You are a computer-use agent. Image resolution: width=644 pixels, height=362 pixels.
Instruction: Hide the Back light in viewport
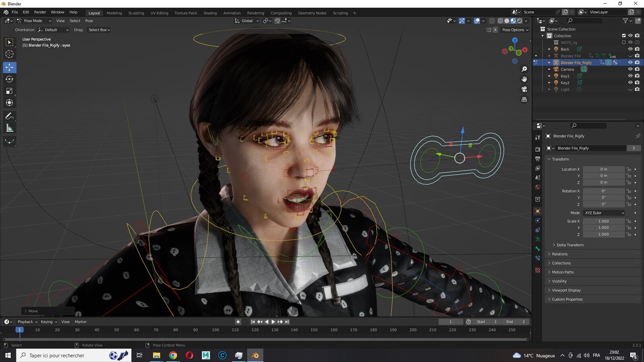[x=630, y=49]
